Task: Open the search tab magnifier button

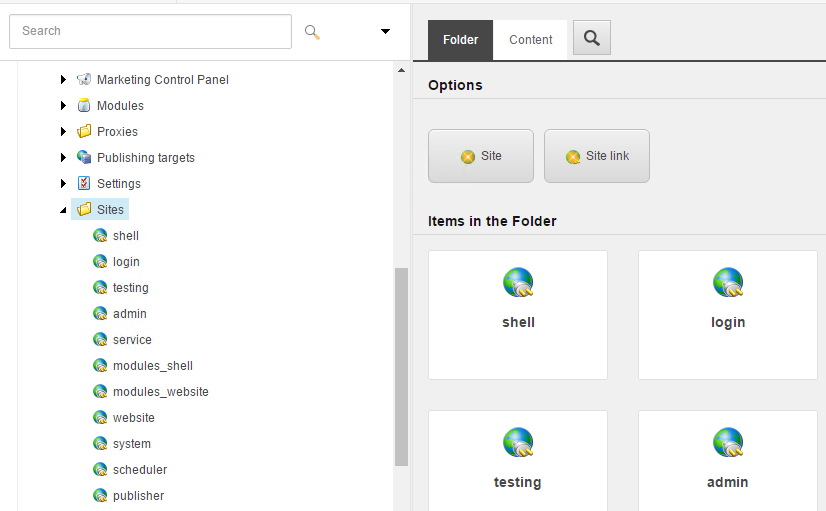Action: coord(592,38)
